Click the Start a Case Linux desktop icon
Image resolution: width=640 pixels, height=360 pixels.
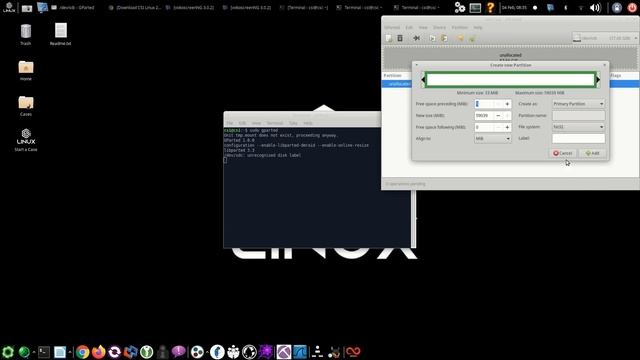[x=26, y=140]
